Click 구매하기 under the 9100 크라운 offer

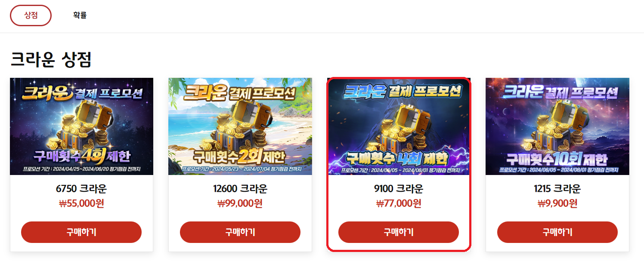399,232
